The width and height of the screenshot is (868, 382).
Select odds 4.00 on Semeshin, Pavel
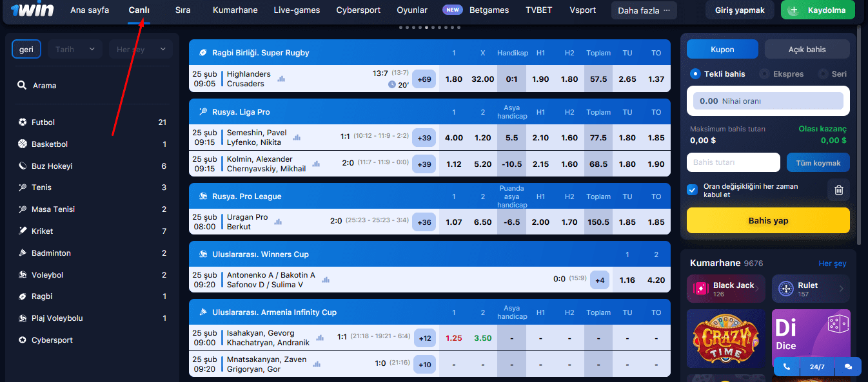pyautogui.click(x=454, y=138)
